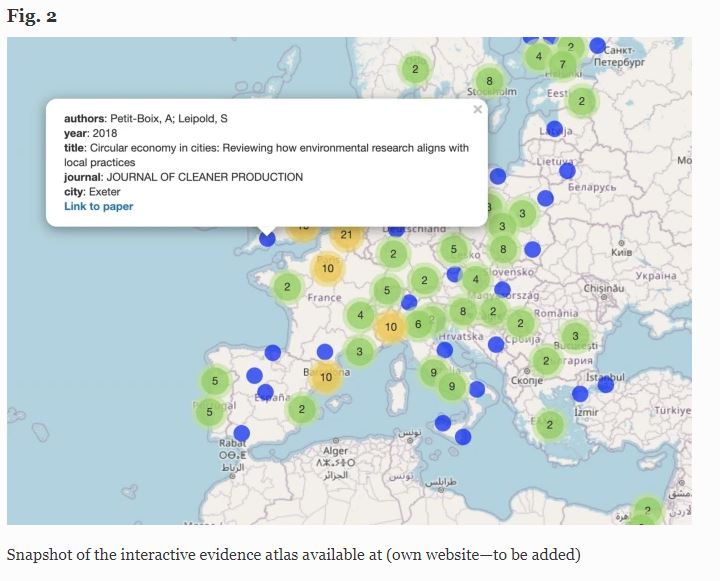Select the 7 cluster near Helsinki
Image resolution: width=720 pixels, height=581 pixels.
pos(562,64)
